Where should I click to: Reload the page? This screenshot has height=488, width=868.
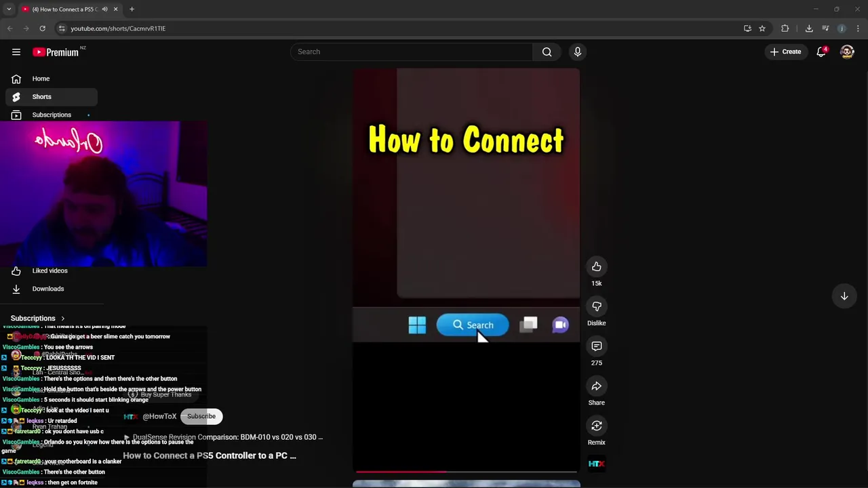[42, 28]
